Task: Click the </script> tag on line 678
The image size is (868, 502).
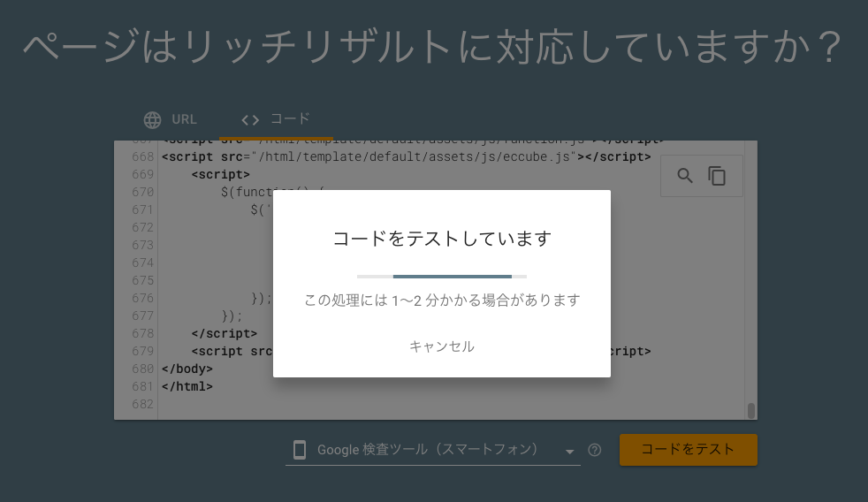Action: (x=225, y=333)
